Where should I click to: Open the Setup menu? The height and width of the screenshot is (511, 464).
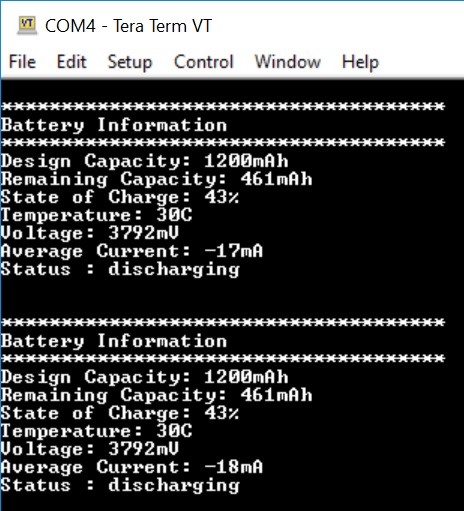[130, 62]
